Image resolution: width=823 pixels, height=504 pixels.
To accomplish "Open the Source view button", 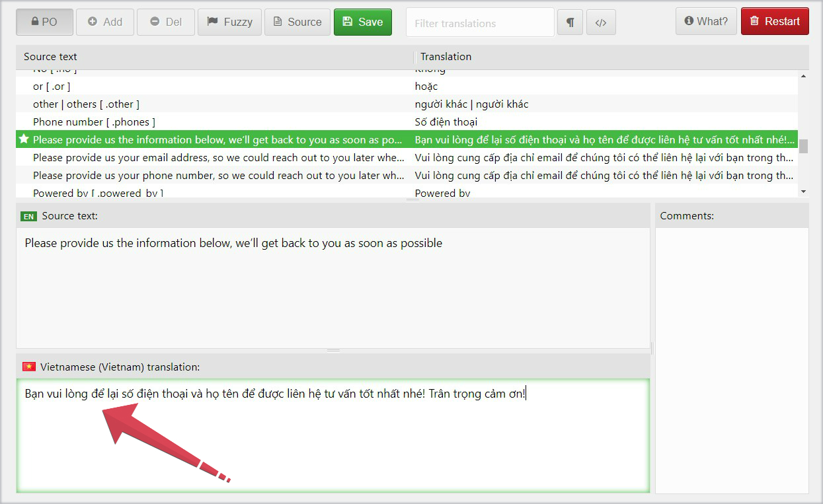I will pos(297,22).
